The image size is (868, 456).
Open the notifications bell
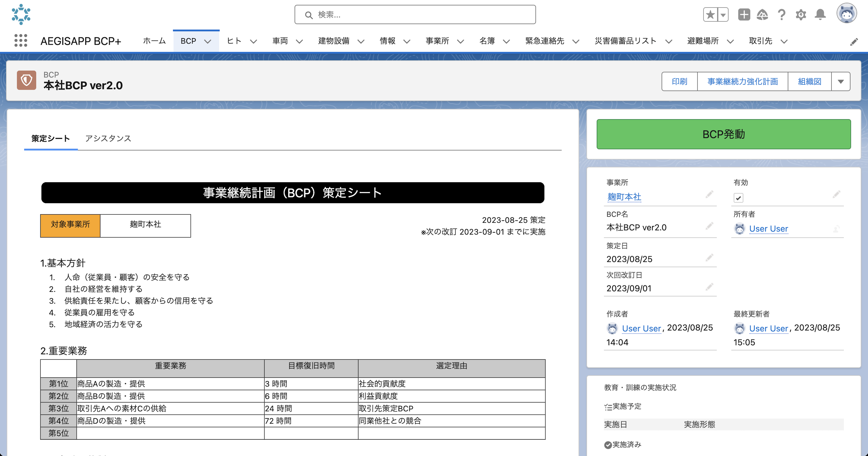pos(820,15)
